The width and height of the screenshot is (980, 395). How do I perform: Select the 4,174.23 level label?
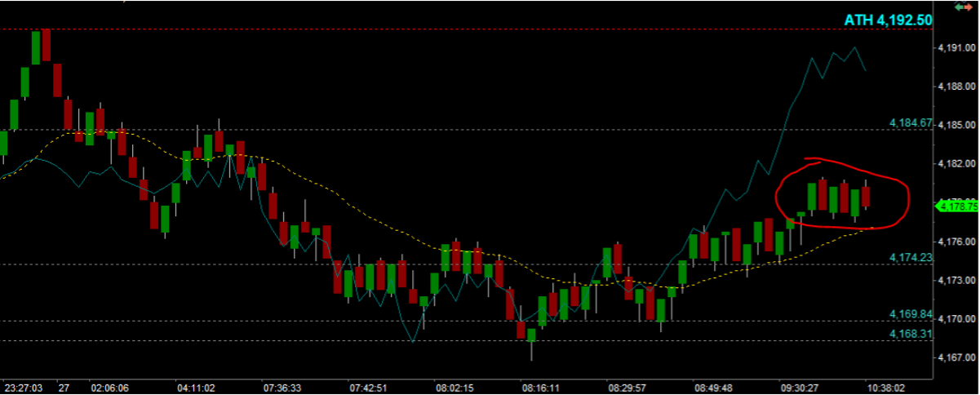pyautogui.click(x=911, y=257)
